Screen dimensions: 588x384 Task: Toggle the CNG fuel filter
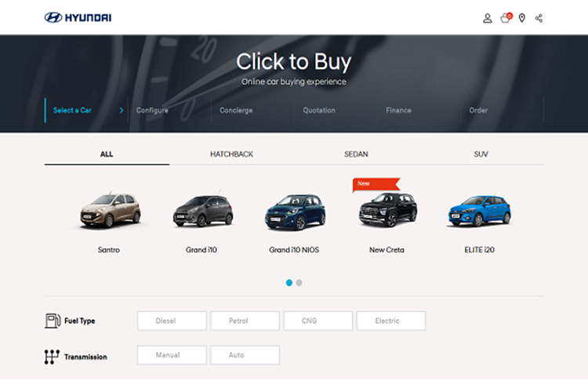tap(318, 321)
